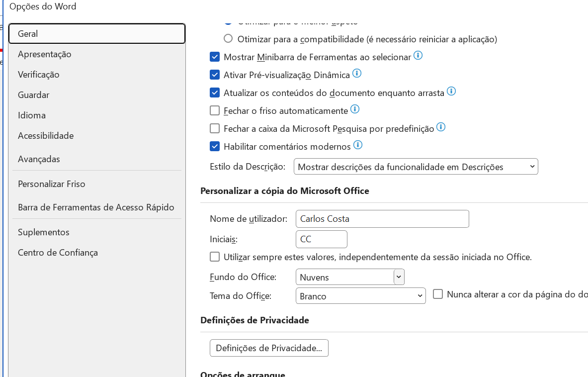
Task: Open the Fundo do Office dropdown showing Nuvens
Action: click(399, 277)
